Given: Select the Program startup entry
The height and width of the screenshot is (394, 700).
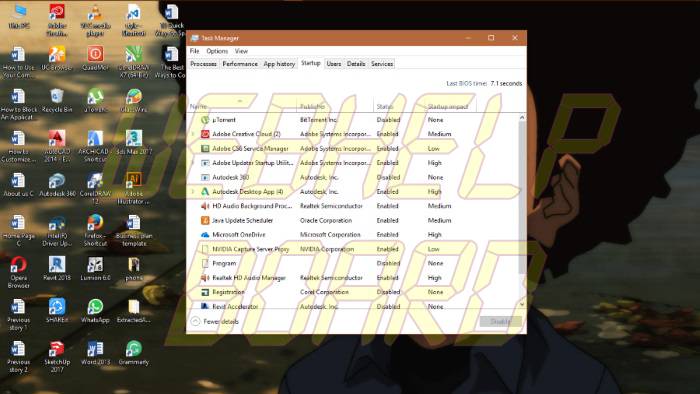Looking at the screenshot, I should 352,263.
